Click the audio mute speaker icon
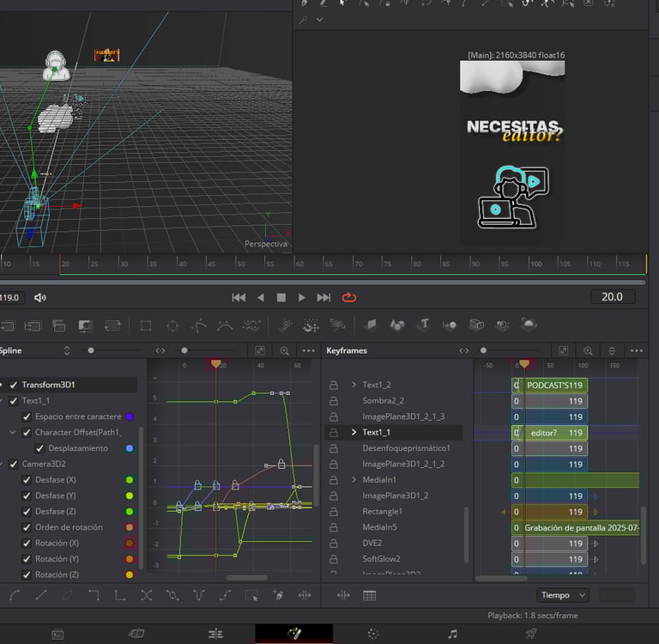The image size is (659, 644). 40,297
